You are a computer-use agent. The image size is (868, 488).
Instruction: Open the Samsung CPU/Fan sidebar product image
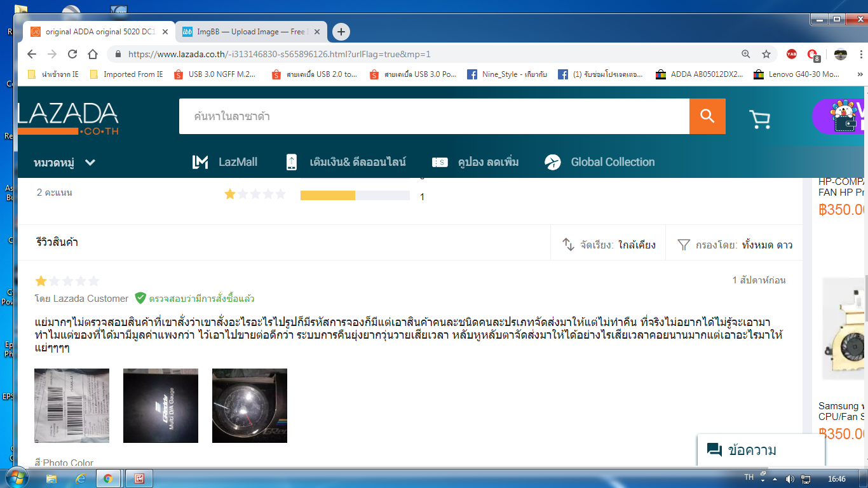click(844, 329)
